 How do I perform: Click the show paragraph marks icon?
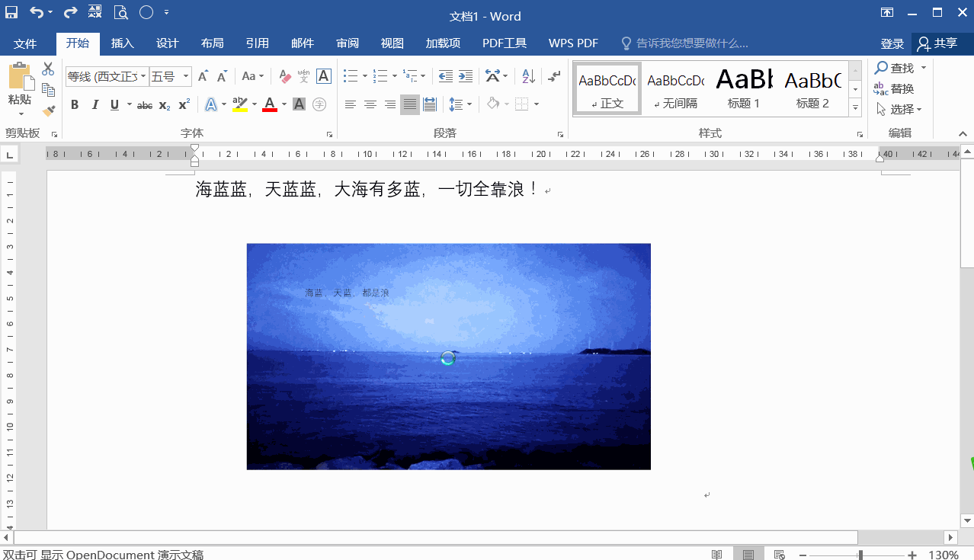[554, 76]
